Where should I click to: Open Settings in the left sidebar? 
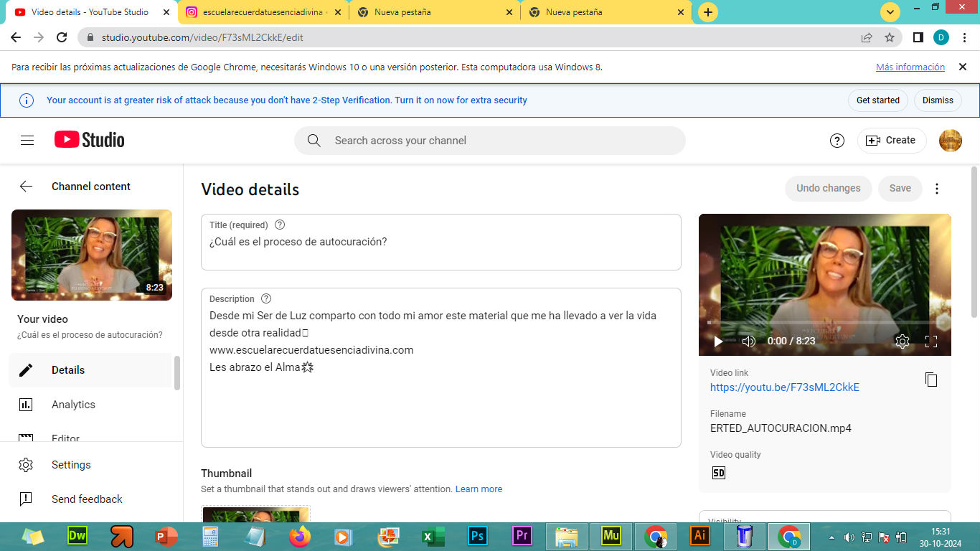coord(71,465)
